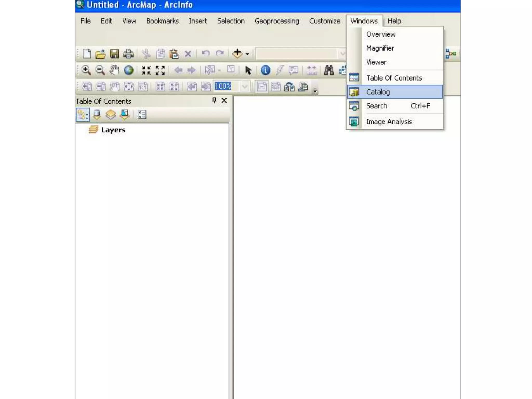This screenshot has height=399, width=532.
Task: Click the Full Extent globe icon
Action: click(x=129, y=70)
